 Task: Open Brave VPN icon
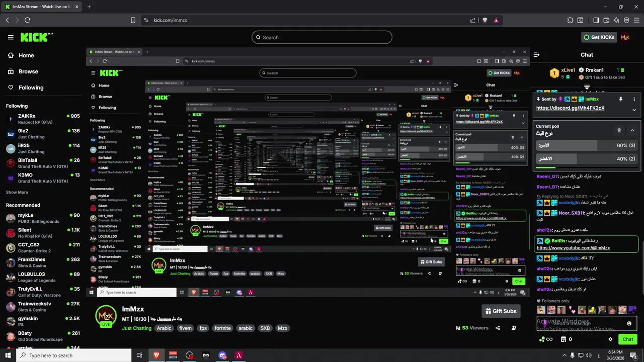(x=626, y=20)
